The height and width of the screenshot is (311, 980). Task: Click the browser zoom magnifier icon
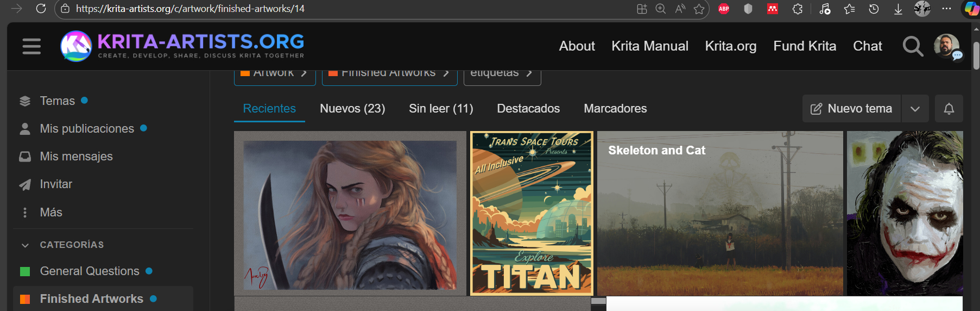coord(661,9)
